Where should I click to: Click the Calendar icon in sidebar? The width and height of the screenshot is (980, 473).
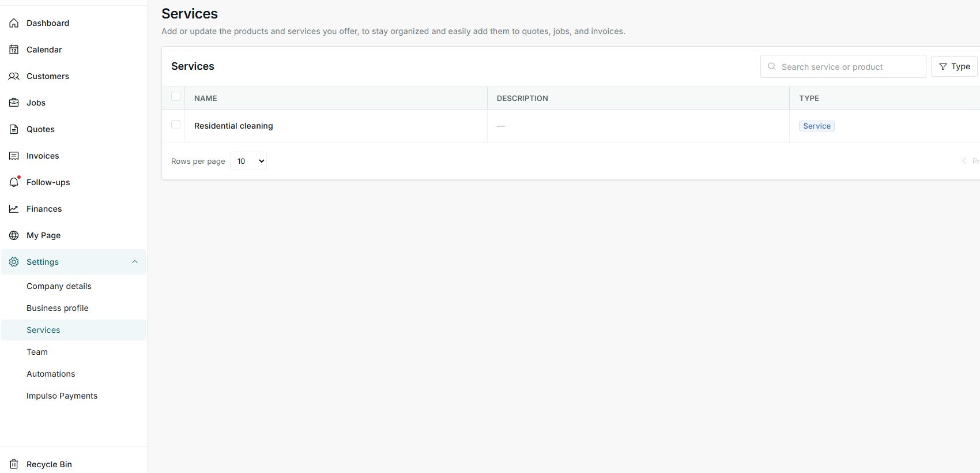pos(14,50)
